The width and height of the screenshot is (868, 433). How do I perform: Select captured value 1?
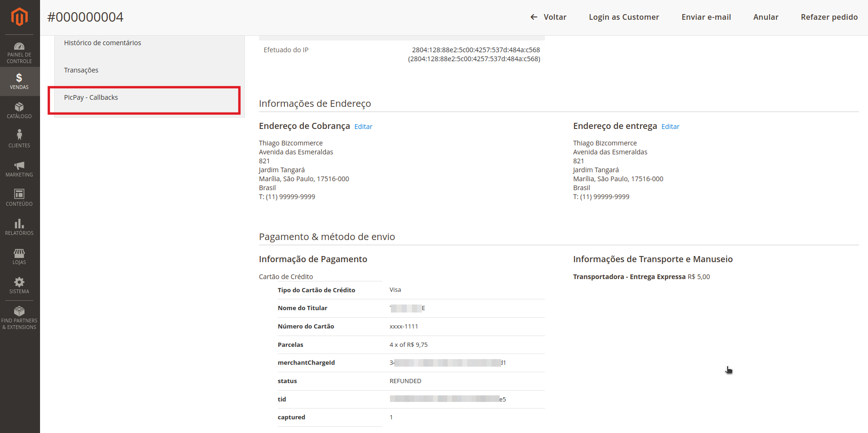[x=391, y=417]
